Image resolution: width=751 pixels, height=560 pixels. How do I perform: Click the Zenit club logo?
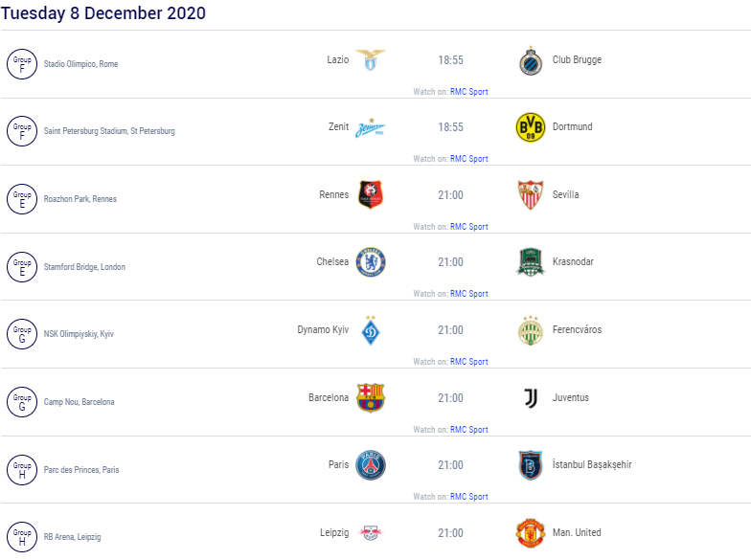[370, 128]
